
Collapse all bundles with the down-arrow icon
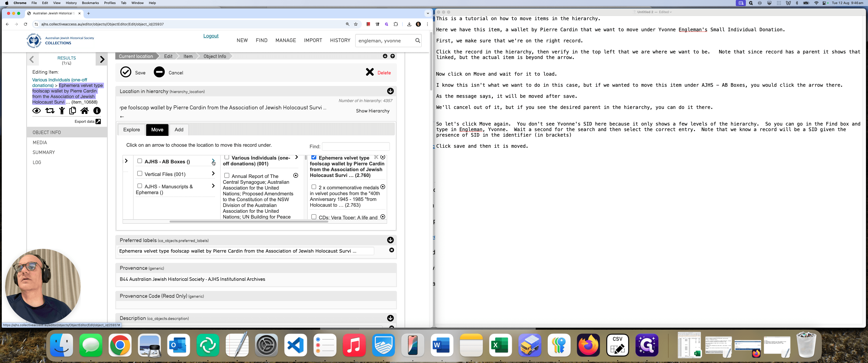(385, 56)
